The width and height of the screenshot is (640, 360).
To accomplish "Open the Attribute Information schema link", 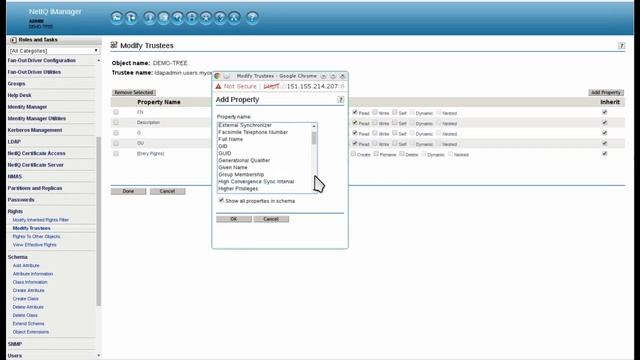I will tap(33, 274).
